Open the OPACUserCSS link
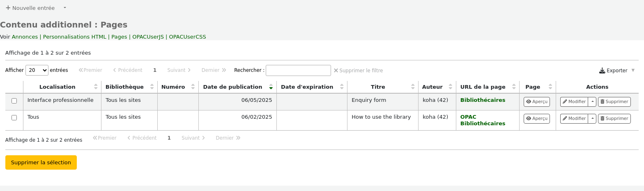The width and height of the screenshot is (644, 191). coord(187,37)
